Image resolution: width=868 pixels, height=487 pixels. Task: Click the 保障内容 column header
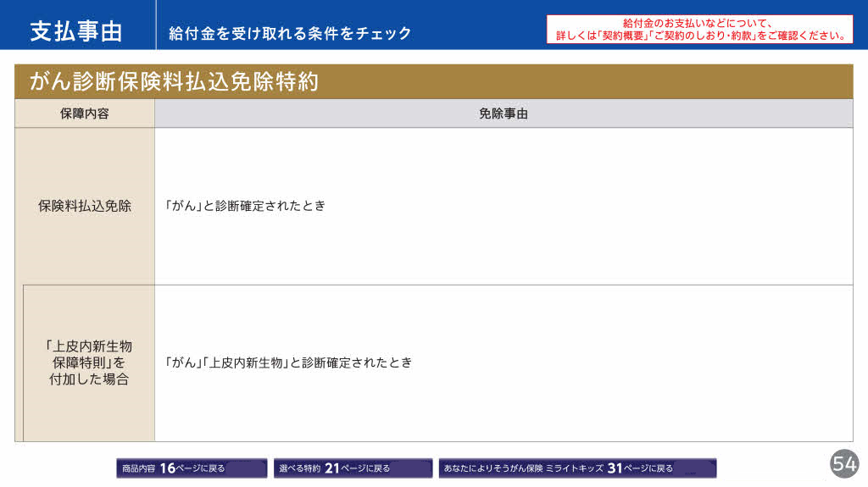point(84,113)
